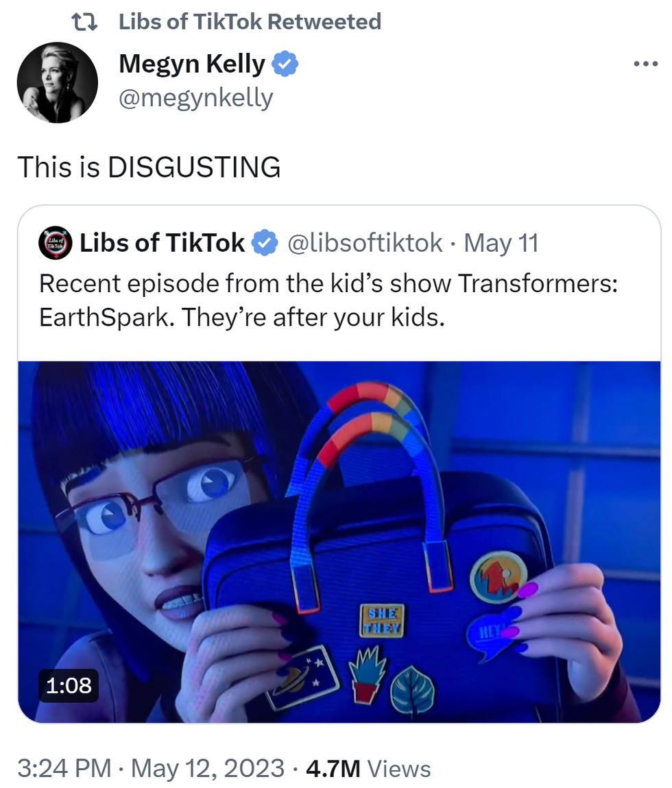Click the 4.7M Views count

tap(368, 768)
